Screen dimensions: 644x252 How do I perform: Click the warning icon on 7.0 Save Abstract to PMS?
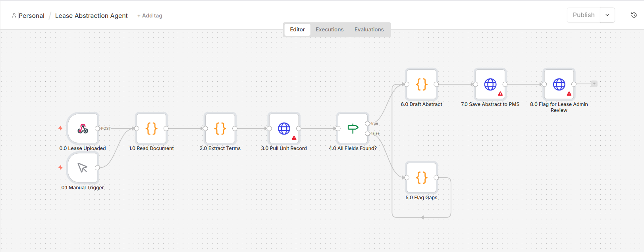tap(500, 94)
